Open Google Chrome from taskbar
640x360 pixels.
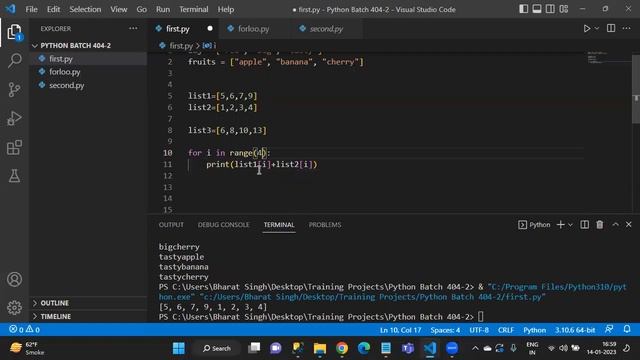[342, 348]
